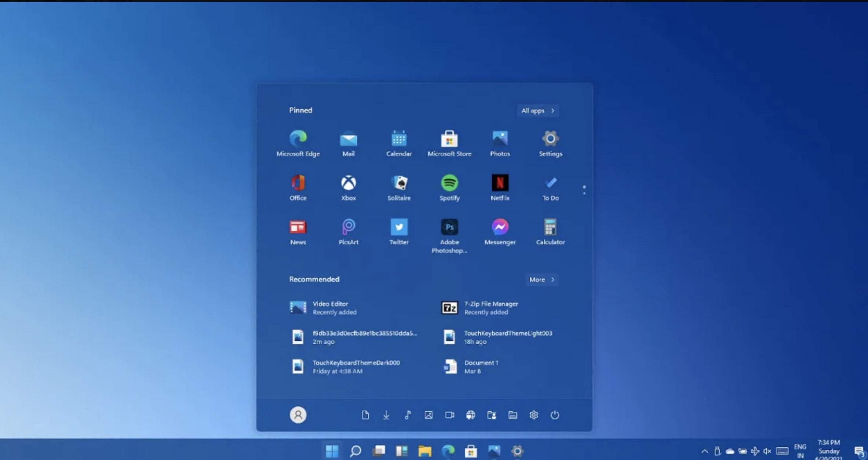Click Power button in Start menu
This screenshot has width=868, height=460.
555,415
